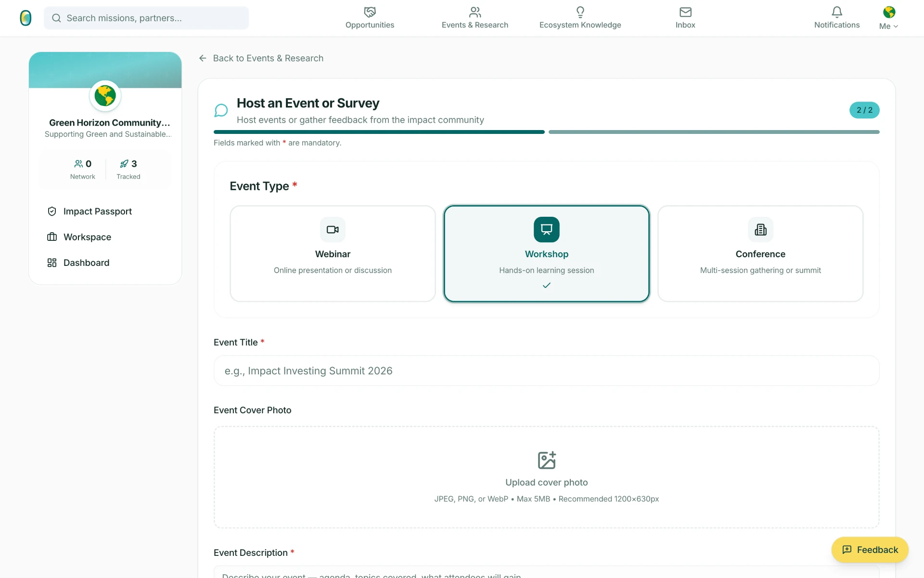Screen dimensions: 924x578
Task: Go to Events & Research nav label
Action: tap(475, 25)
